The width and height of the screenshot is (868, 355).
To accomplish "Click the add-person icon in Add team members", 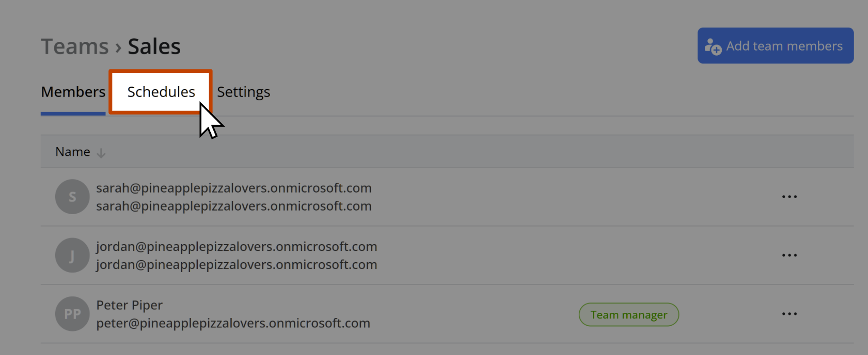I will (713, 46).
